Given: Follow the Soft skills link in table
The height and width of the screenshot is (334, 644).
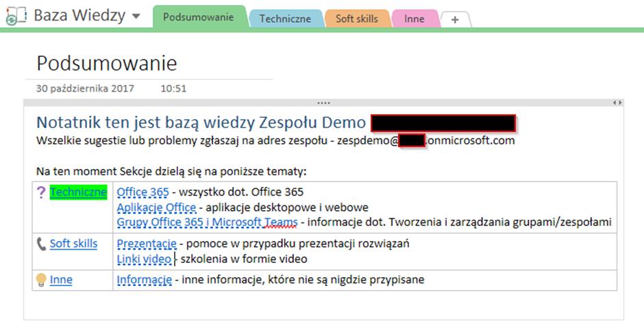Looking at the screenshot, I should tap(73, 244).
